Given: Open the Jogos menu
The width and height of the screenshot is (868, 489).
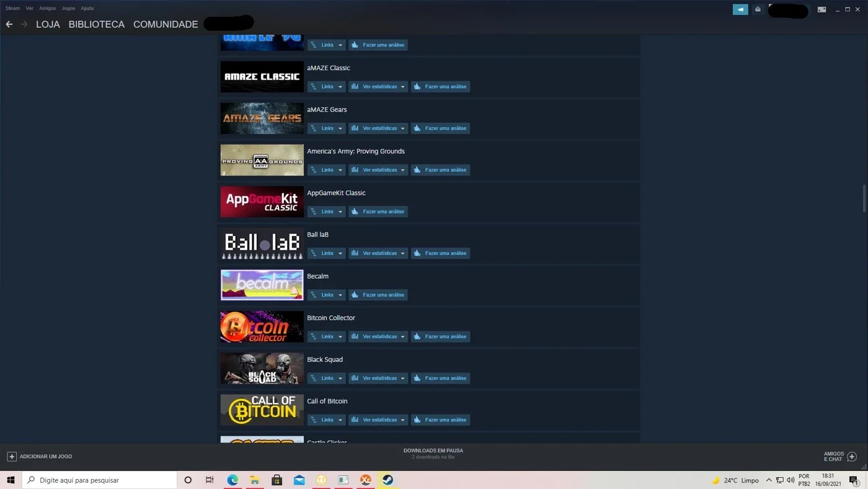Looking at the screenshot, I should pos(68,8).
